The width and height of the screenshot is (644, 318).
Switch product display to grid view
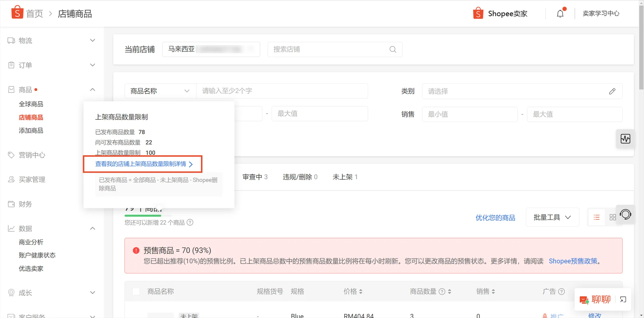click(613, 217)
